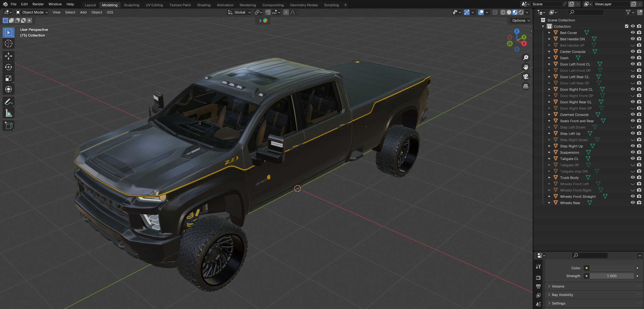Click the outliner filter funnel icon
Image resolution: width=644 pixels, height=309 pixels.
click(x=628, y=12)
